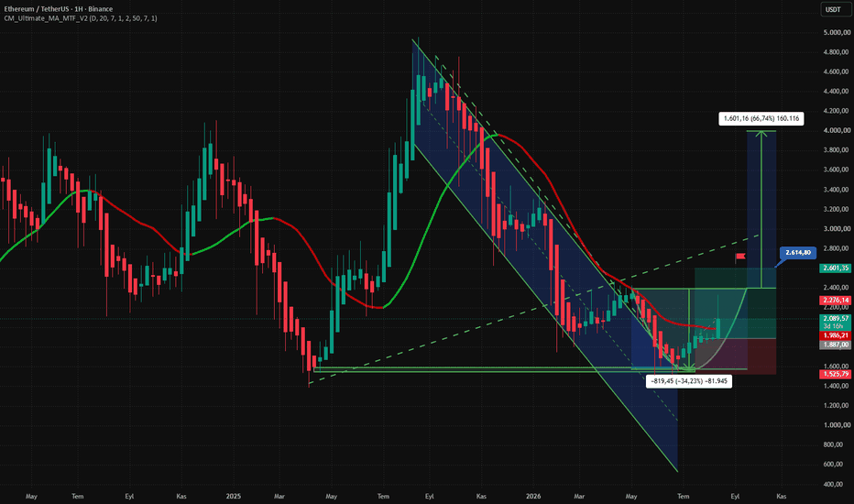Image resolution: width=854 pixels, height=504 pixels.
Task: Click the red 1.986,21 price label
Action: tap(836, 335)
